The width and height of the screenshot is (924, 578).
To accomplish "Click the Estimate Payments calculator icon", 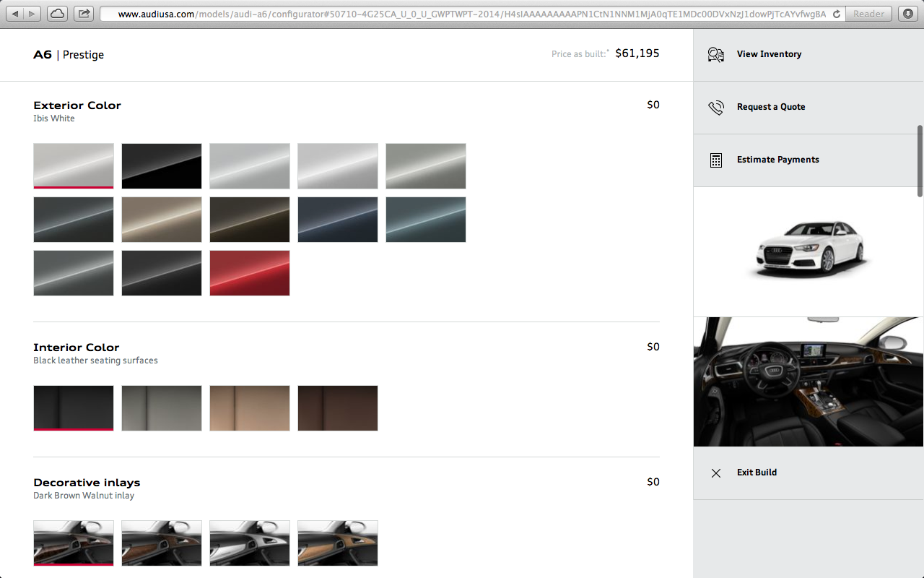I will coord(716,160).
